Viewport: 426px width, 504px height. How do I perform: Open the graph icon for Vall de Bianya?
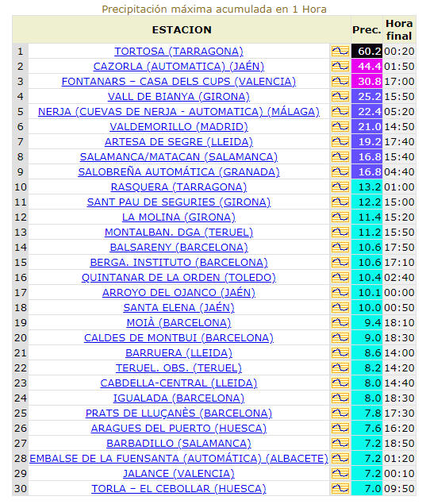pos(340,96)
